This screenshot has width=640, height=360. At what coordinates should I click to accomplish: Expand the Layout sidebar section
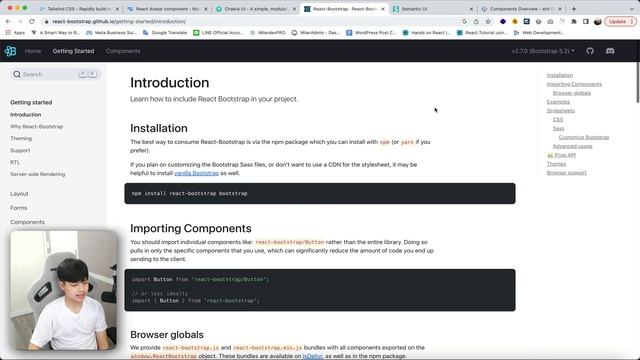19,194
